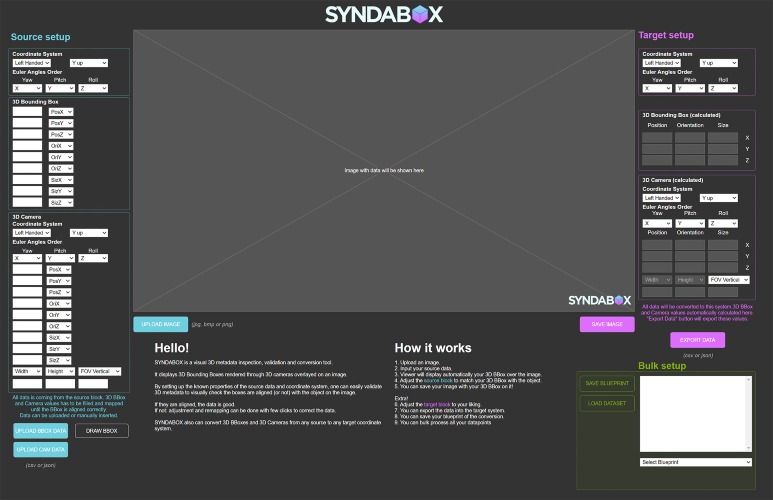Screen dimensions: 773x500
Task: Open OriY dropdown in source 3D Bounding Box
Action: tap(61, 157)
